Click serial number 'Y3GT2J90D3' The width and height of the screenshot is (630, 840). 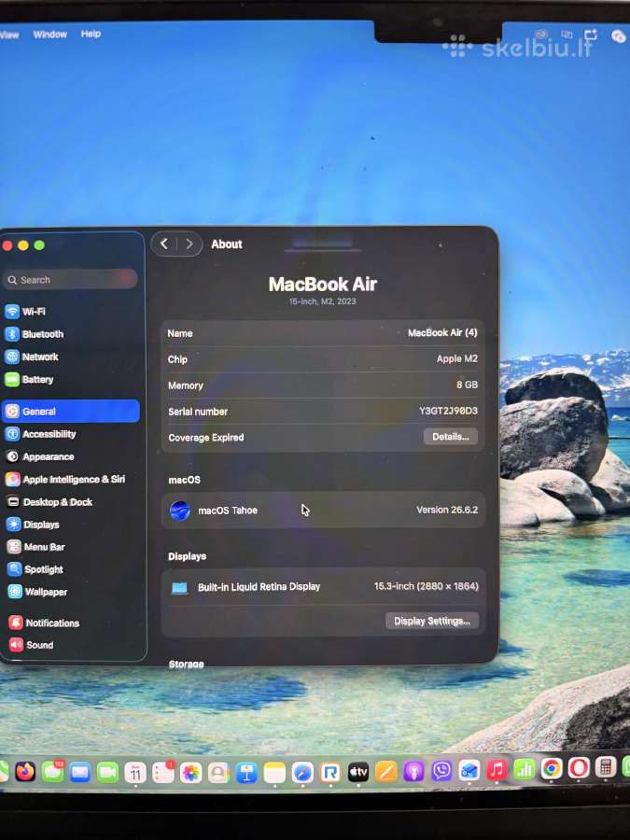pos(448,411)
